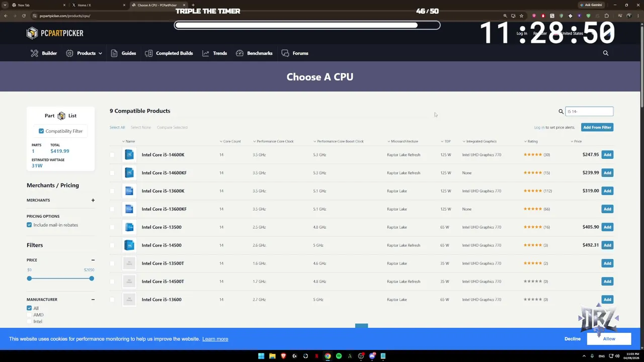Add Intel Core i5-13600 to the build

click(x=607, y=300)
